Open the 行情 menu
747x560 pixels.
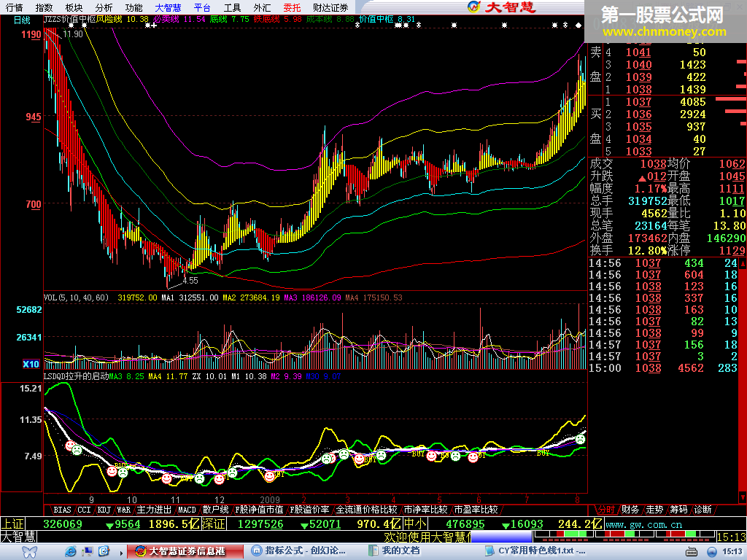[x=14, y=7]
